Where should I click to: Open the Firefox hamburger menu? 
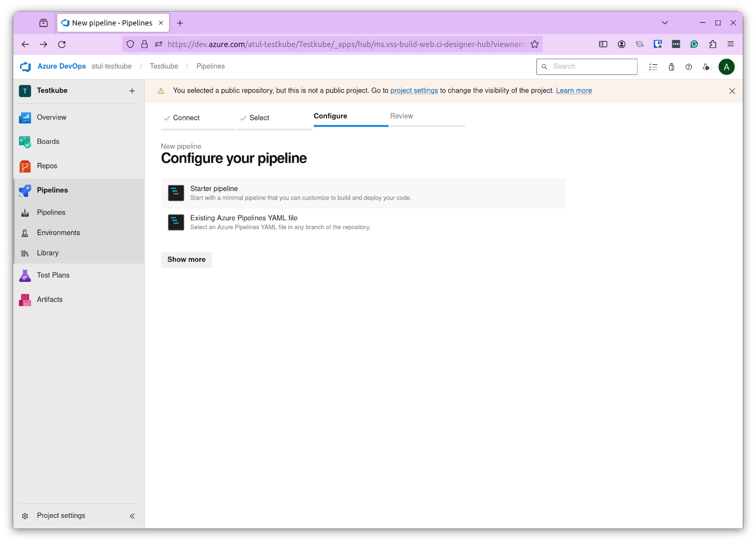730,44
